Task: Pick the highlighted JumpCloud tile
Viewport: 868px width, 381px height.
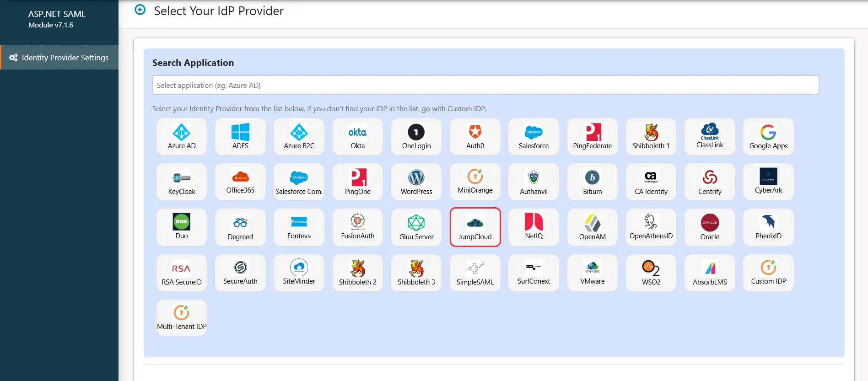Action: click(475, 227)
